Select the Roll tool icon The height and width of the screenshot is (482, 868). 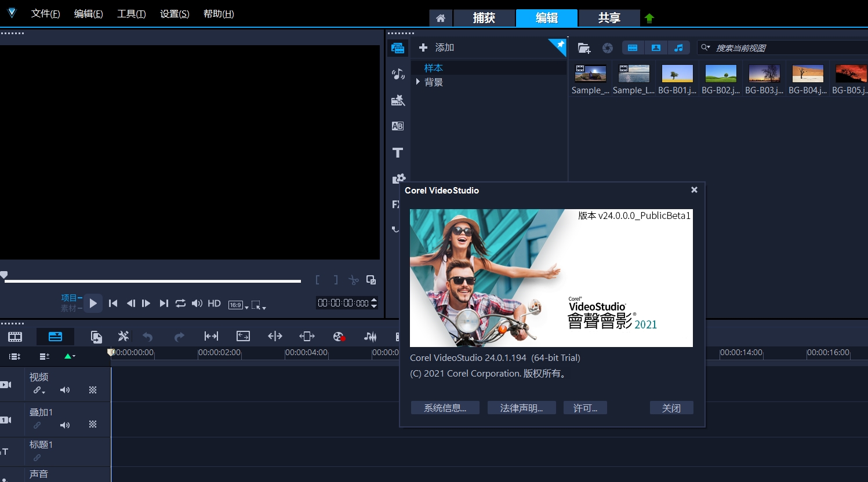pos(275,337)
